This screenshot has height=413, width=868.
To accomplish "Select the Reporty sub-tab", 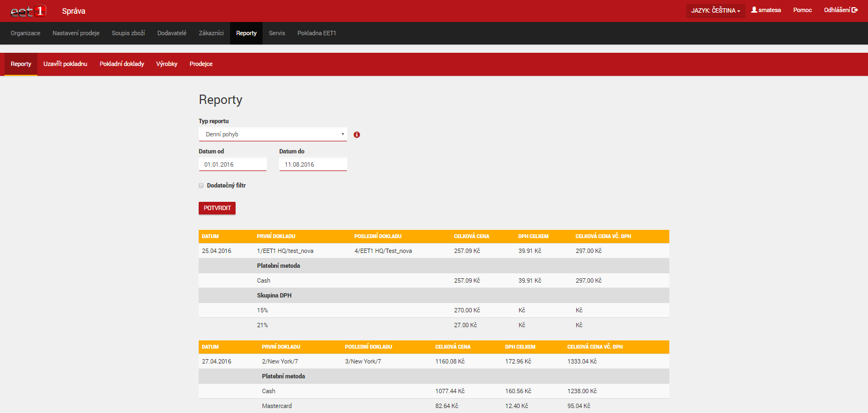I will click(x=21, y=64).
